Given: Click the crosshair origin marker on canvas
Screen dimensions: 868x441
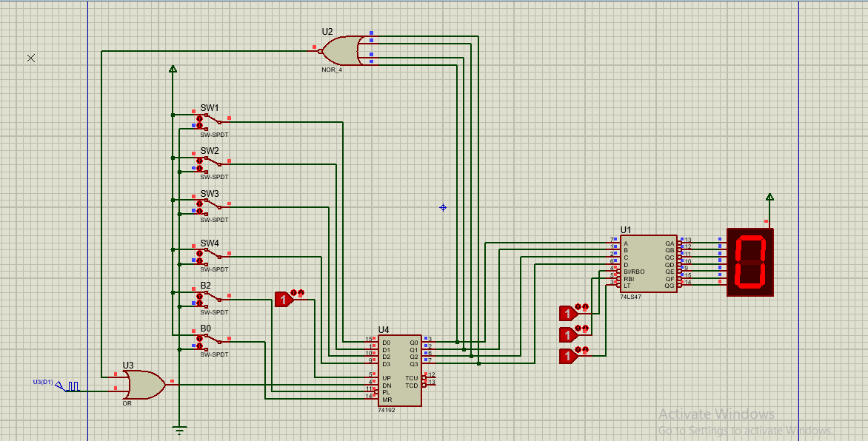Looking at the screenshot, I should [x=31, y=58].
